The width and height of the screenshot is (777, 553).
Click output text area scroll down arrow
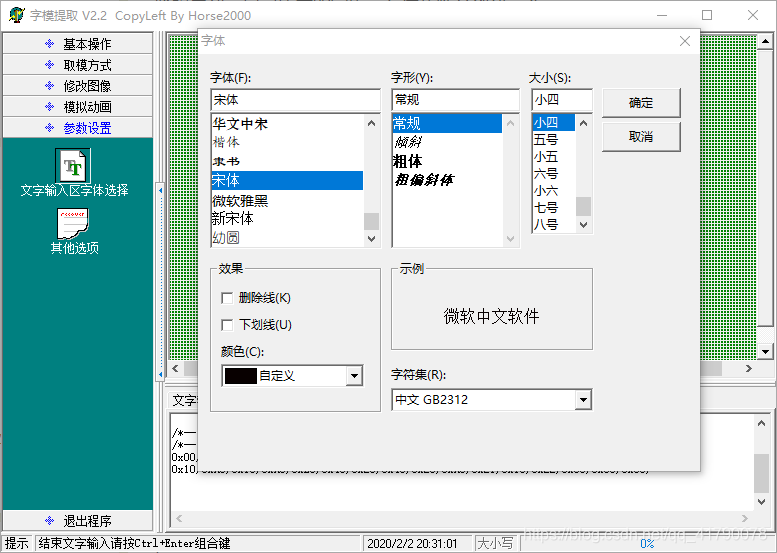pyautogui.click(x=762, y=502)
